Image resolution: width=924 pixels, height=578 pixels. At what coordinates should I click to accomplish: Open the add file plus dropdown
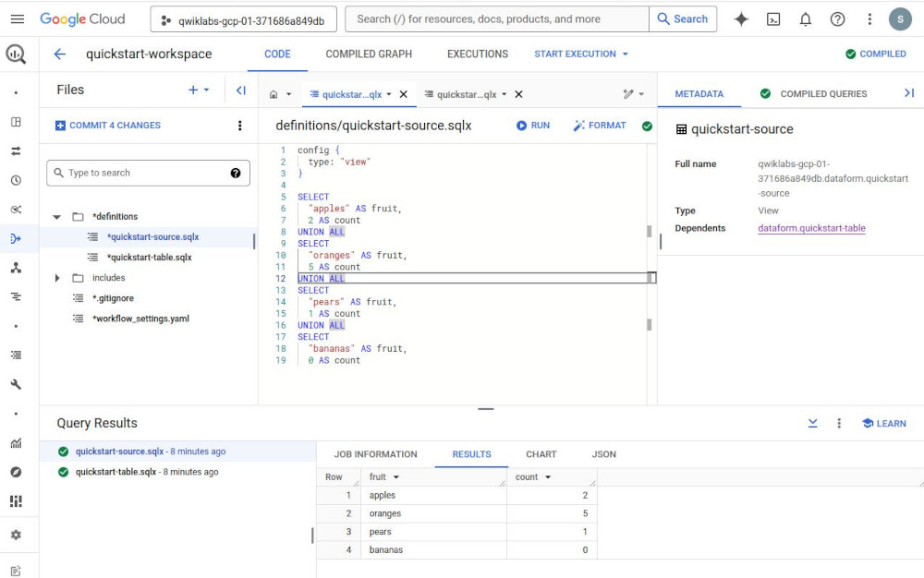point(199,90)
